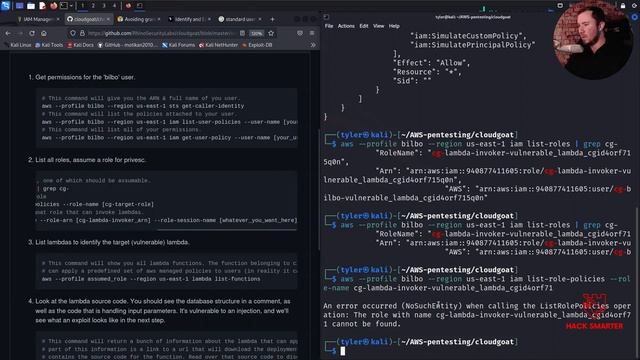Click the horizontal scrollbar under step 2 code
This screenshot has height=360, width=640.
tap(227, 230)
